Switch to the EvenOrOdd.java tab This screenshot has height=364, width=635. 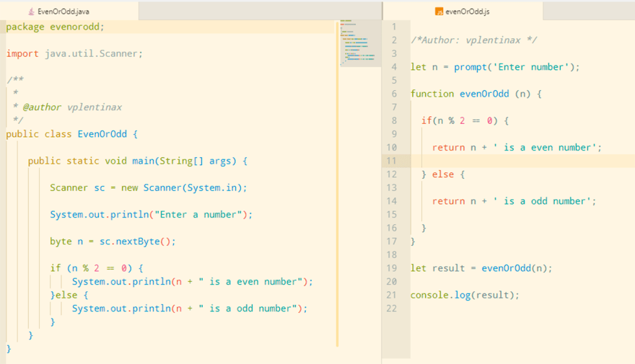coord(69,12)
